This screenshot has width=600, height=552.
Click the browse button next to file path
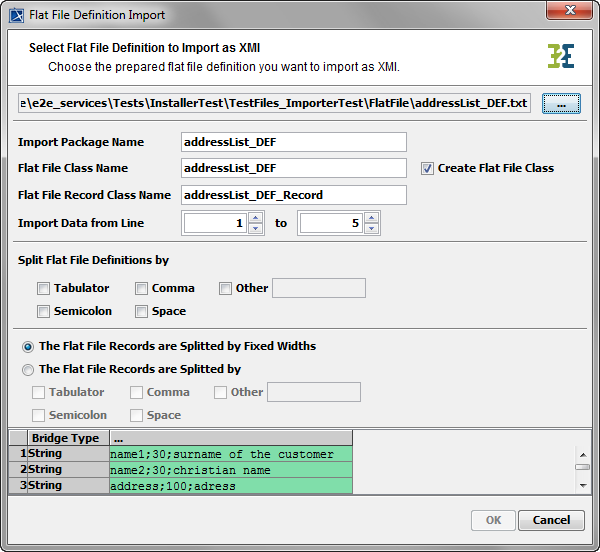(561, 104)
